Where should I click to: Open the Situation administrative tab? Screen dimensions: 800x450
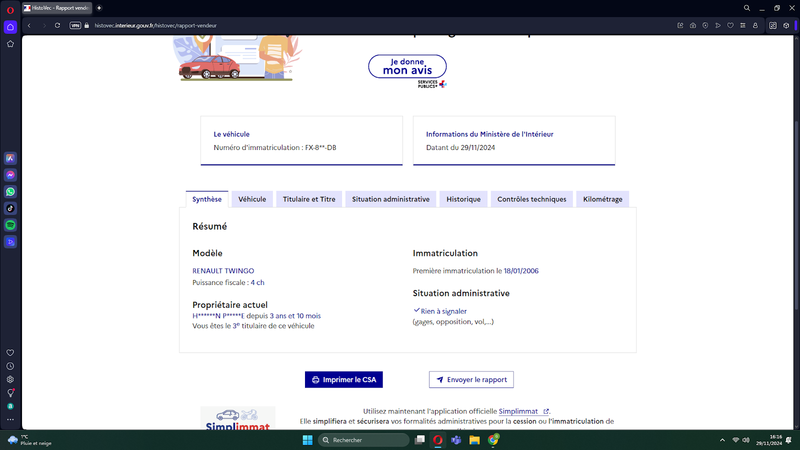391,199
